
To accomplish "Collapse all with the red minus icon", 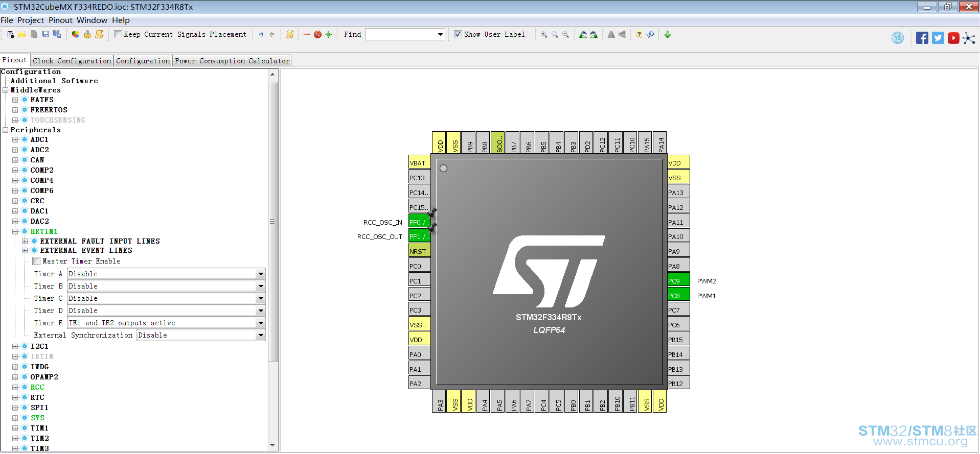I will [x=307, y=35].
